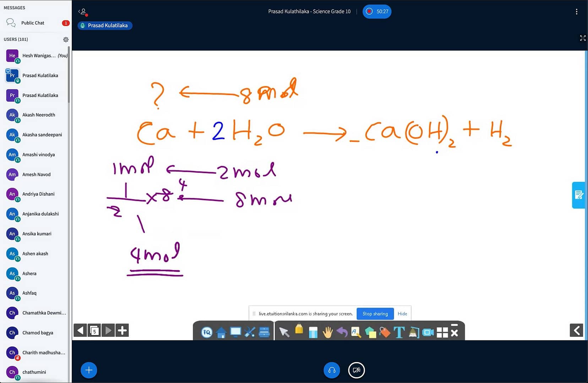This screenshot has width=588, height=383.
Task: Click the orange tag fill tool
Action: 385,332
